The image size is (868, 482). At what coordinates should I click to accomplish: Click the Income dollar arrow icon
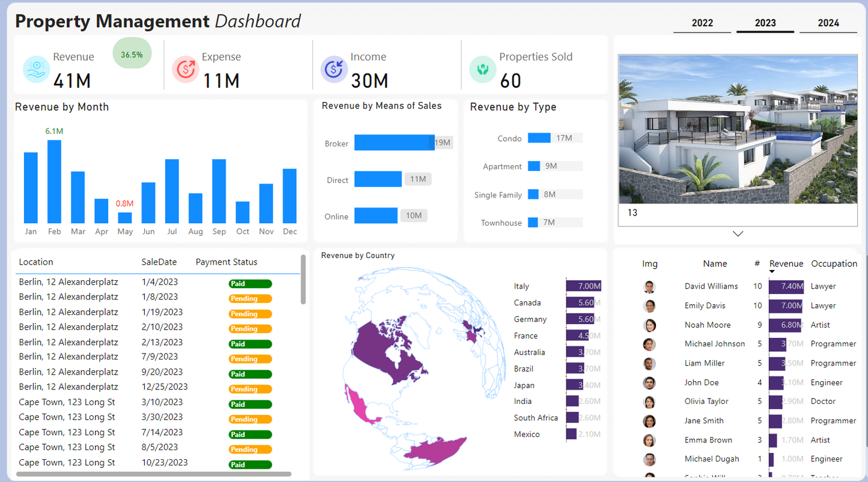point(333,69)
